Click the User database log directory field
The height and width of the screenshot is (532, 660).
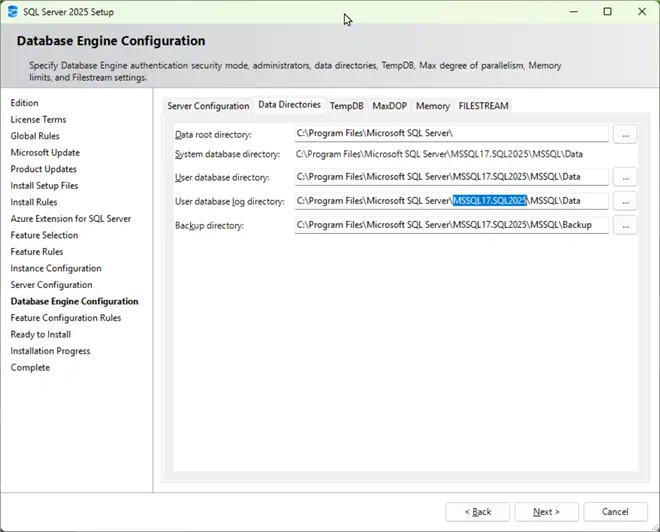coord(451,201)
